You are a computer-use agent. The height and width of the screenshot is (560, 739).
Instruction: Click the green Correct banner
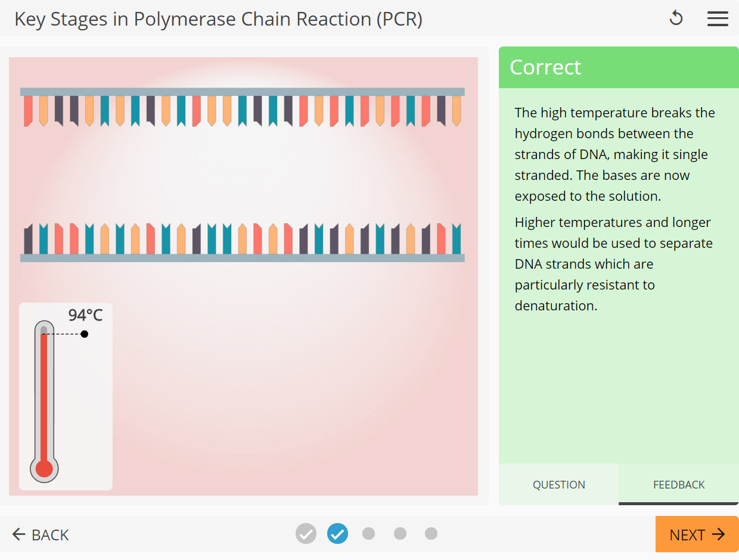tap(619, 67)
